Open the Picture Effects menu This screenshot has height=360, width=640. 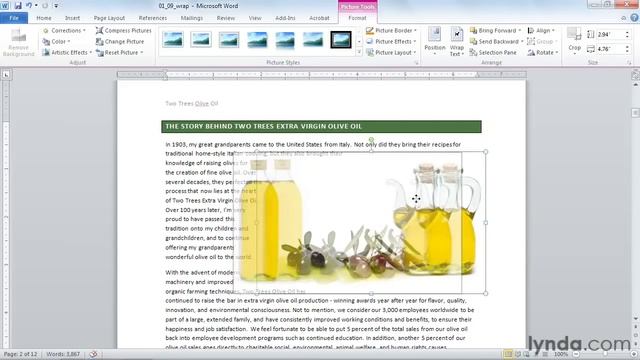pyautogui.click(x=391, y=42)
